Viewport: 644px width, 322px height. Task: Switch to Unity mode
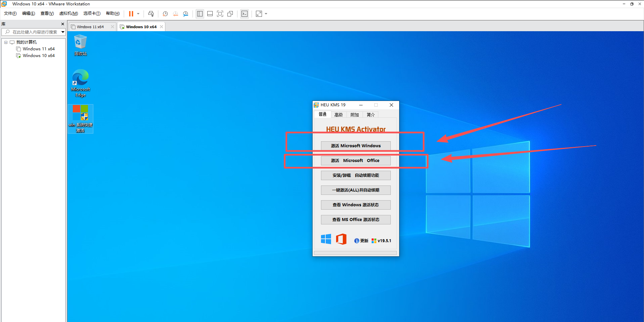230,14
